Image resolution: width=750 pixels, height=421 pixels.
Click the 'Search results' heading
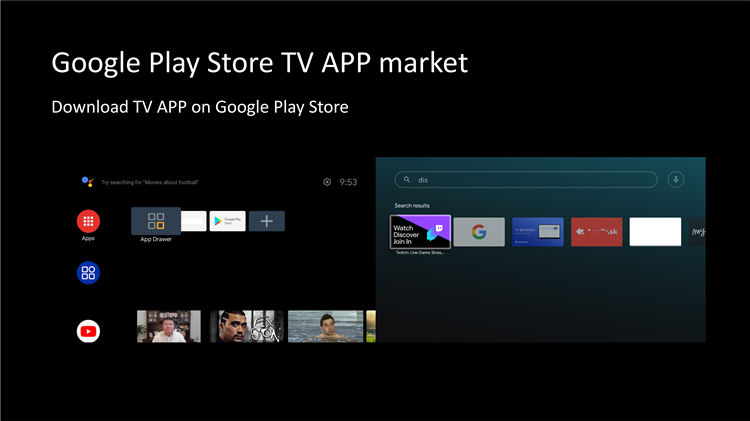click(x=412, y=206)
